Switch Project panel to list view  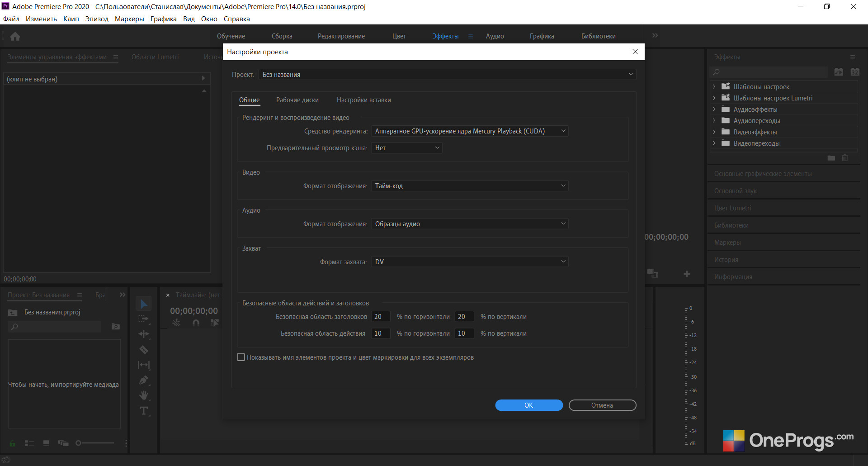coord(29,443)
